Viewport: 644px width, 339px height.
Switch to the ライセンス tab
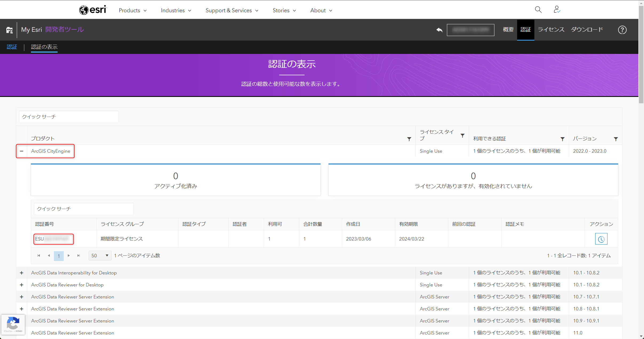551,30
